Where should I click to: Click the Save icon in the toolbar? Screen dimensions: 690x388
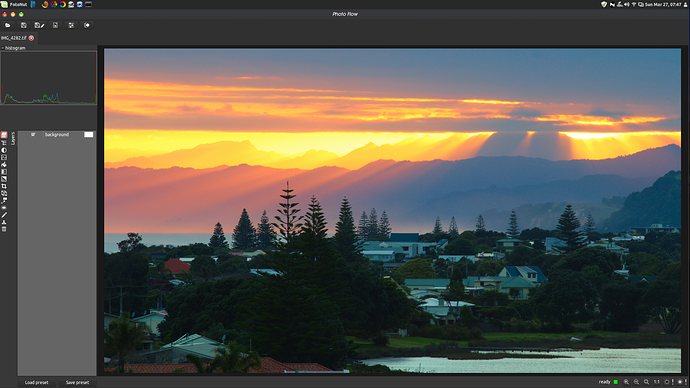(24, 26)
